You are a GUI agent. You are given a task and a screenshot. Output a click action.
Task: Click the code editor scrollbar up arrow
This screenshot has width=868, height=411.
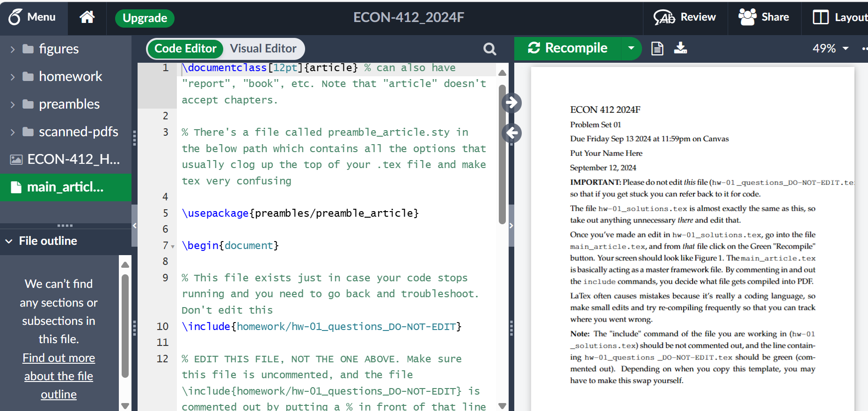click(x=503, y=73)
